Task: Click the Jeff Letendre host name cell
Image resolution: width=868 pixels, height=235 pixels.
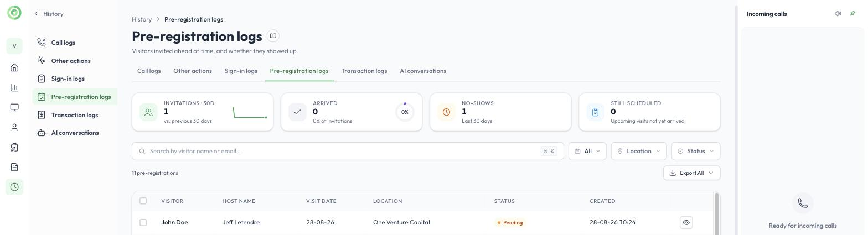Action: [x=241, y=222]
